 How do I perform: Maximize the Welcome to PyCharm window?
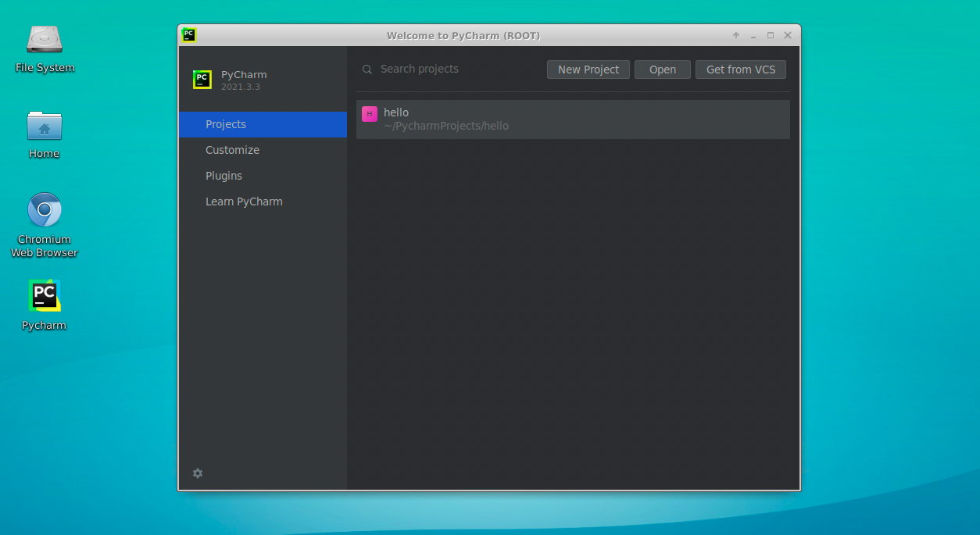(x=771, y=36)
